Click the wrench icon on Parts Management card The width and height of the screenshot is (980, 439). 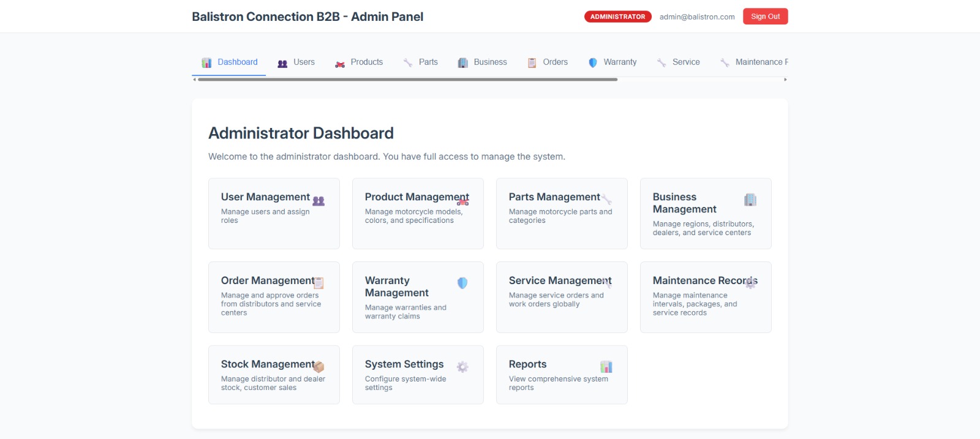[x=606, y=200]
